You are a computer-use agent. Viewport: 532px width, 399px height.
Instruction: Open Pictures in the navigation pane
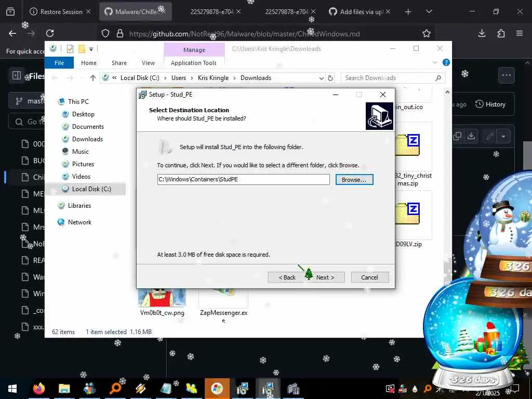[x=83, y=164]
